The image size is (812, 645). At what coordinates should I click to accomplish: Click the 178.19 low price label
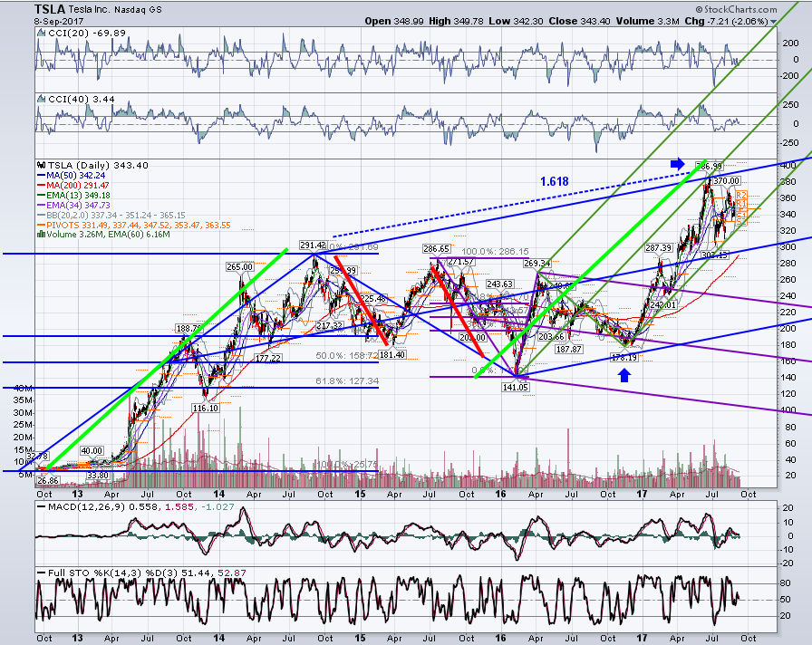click(x=624, y=357)
